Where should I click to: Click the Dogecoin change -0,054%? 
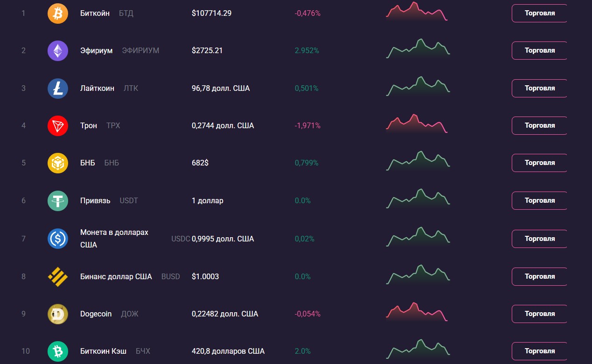pyautogui.click(x=307, y=314)
